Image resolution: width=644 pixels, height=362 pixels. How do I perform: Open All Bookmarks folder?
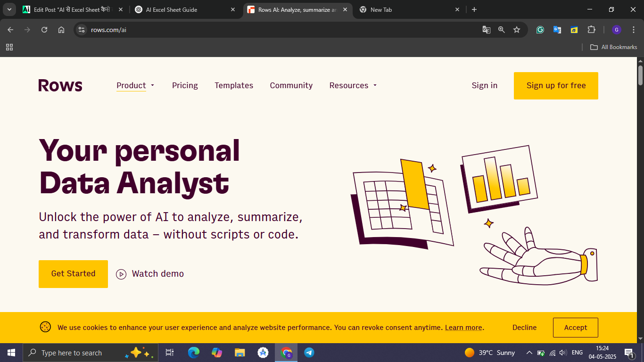click(613, 47)
